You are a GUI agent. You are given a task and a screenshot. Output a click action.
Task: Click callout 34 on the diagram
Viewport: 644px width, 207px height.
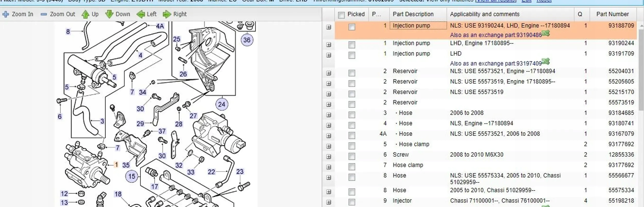pos(142,92)
